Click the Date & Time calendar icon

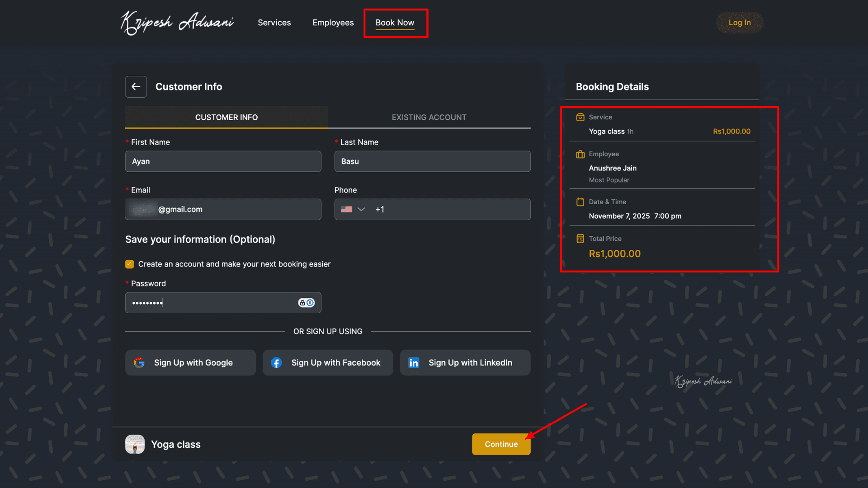[580, 202]
